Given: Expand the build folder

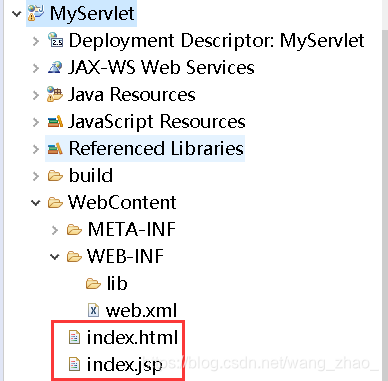Looking at the screenshot, I should click(36, 176).
